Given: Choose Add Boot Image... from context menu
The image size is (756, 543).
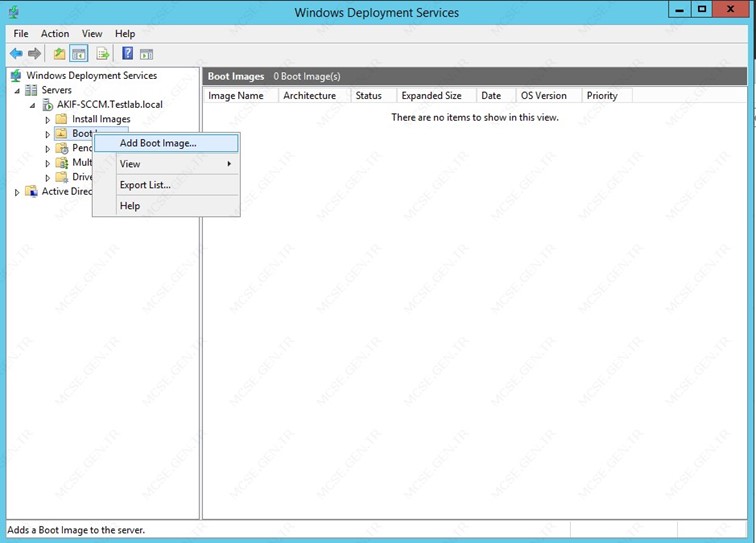Looking at the screenshot, I should pyautogui.click(x=166, y=143).
